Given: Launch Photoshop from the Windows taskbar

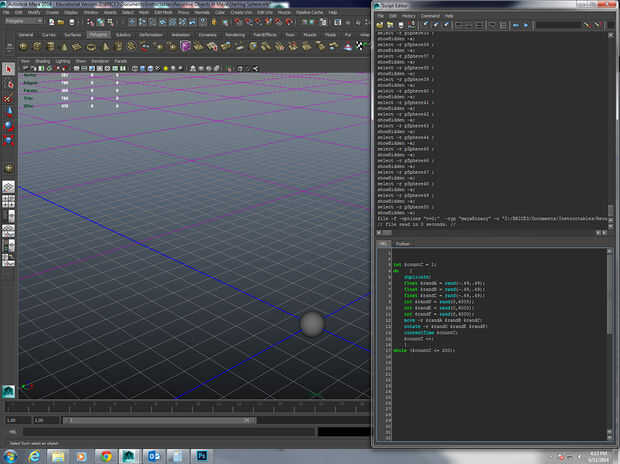Looking at the screenshot, I should (199, 455).
